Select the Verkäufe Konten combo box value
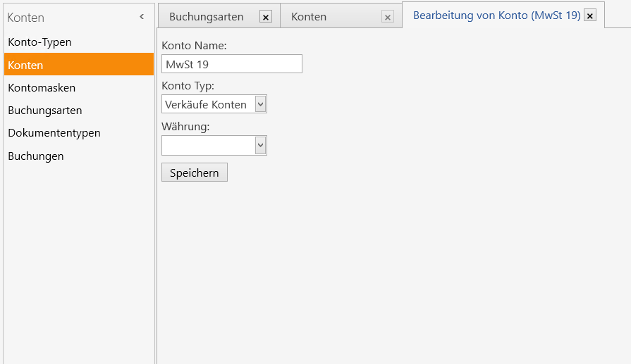 (209, 104)
